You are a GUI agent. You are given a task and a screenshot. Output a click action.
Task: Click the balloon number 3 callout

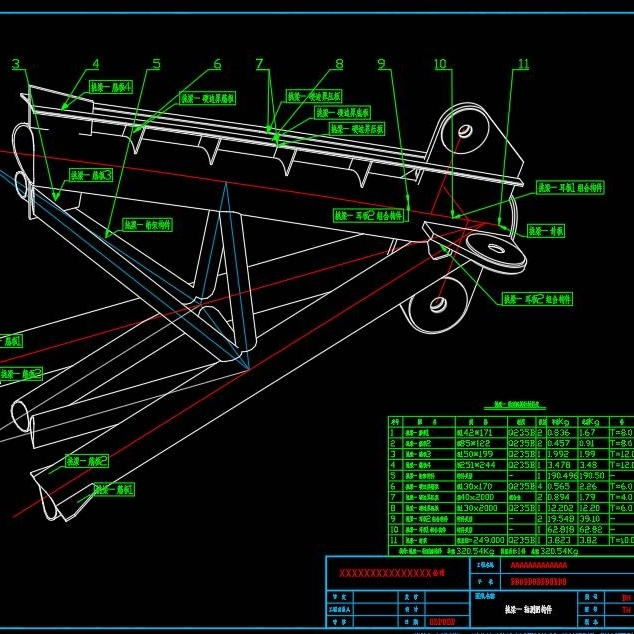15,65
